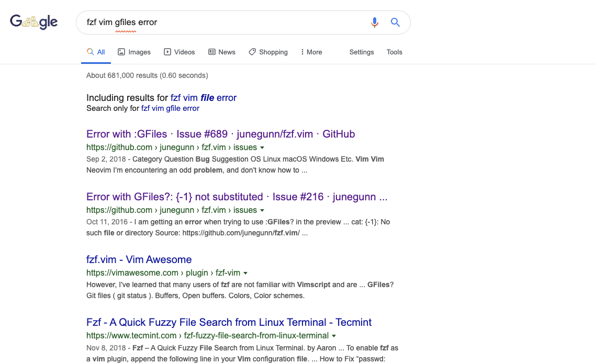
Task: Expand the More search categories menu
Action: click(x=311, y=52)
